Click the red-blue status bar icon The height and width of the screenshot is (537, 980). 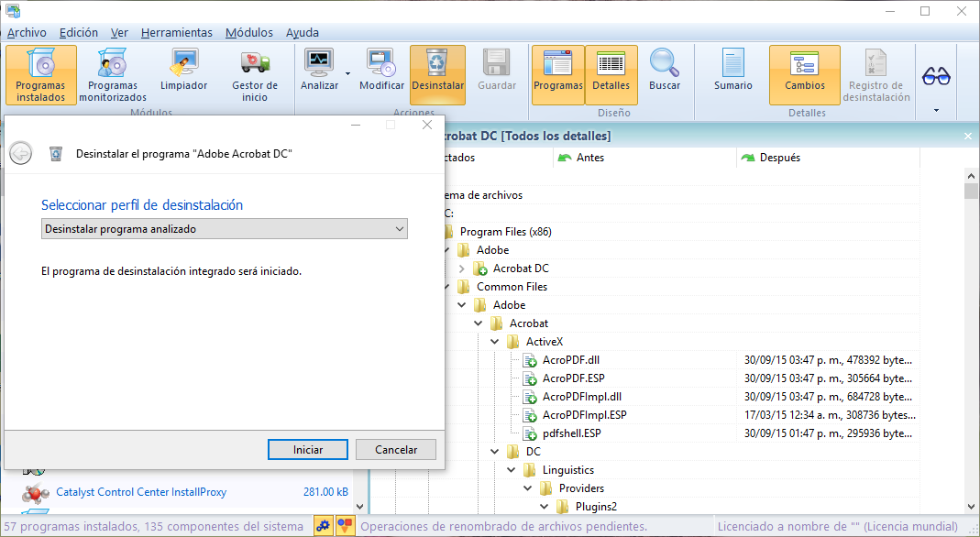click(345, 526)
